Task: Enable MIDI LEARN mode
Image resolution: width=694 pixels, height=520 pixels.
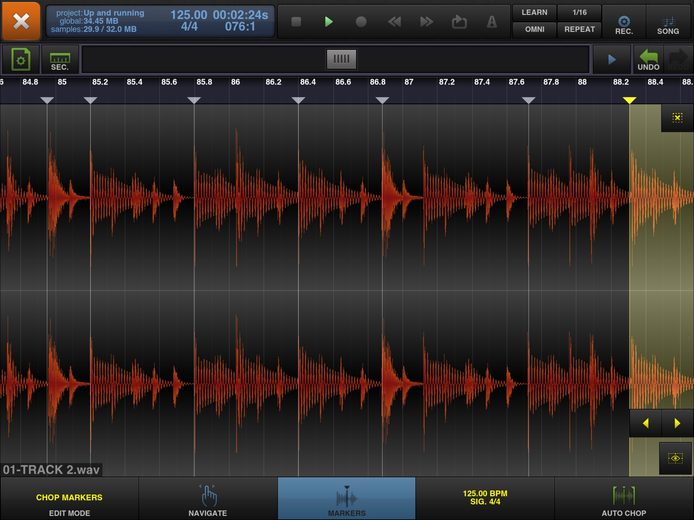Action: point(534,12)
